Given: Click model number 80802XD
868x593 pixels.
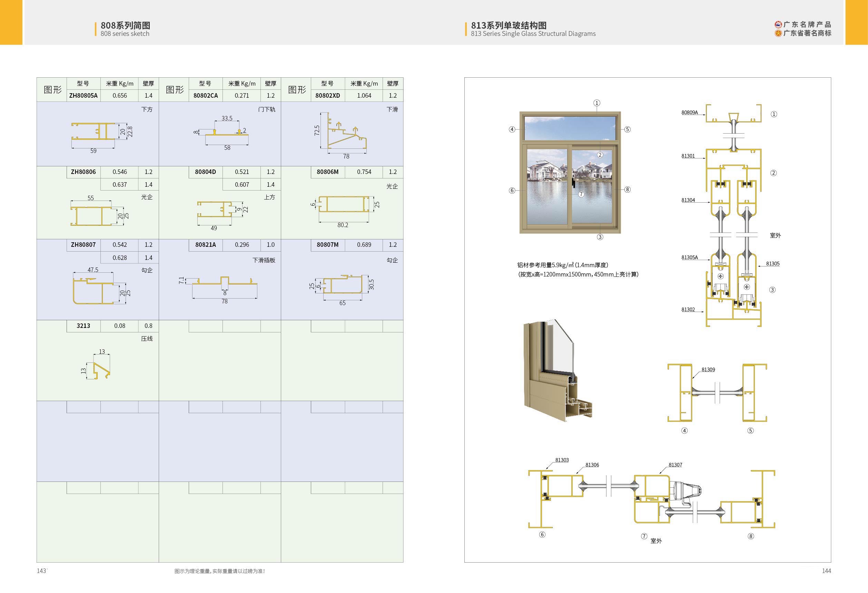Looking at the screenshot, I should (x=327, y=96).
